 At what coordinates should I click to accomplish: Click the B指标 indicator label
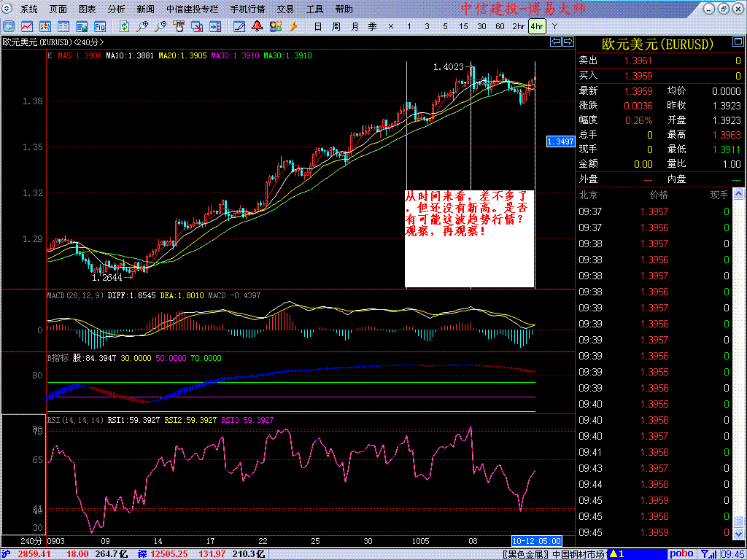pyautogui.click(x=58, y=357)
